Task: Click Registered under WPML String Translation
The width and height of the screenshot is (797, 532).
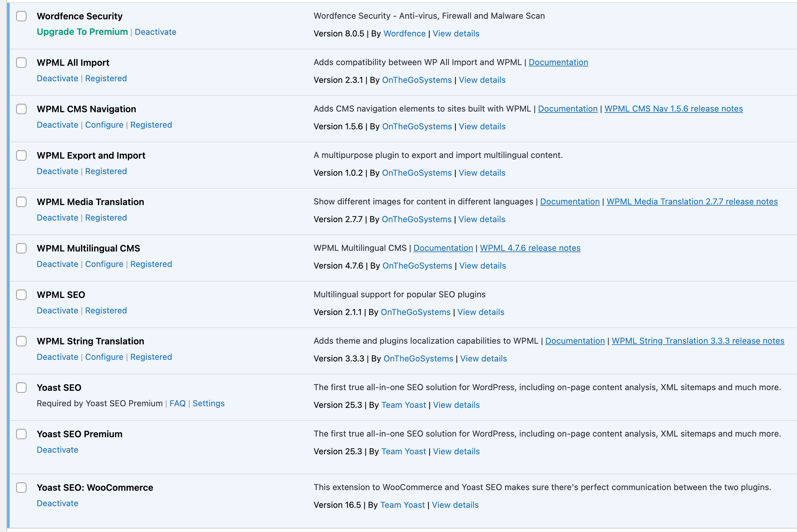Action: (x=151, y=357)
